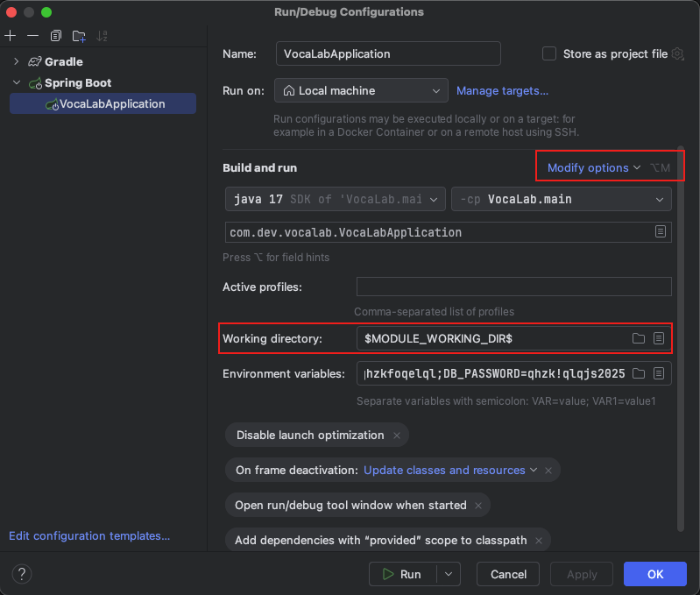
Task: Open Update classes and resources dropdown
Action: [x=450, y=470]
